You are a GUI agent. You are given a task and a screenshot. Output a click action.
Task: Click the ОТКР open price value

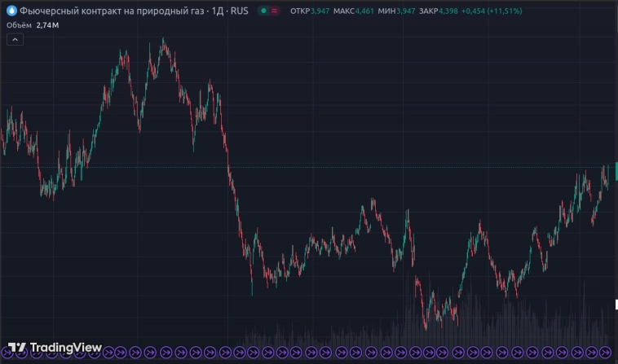(319, 11)
